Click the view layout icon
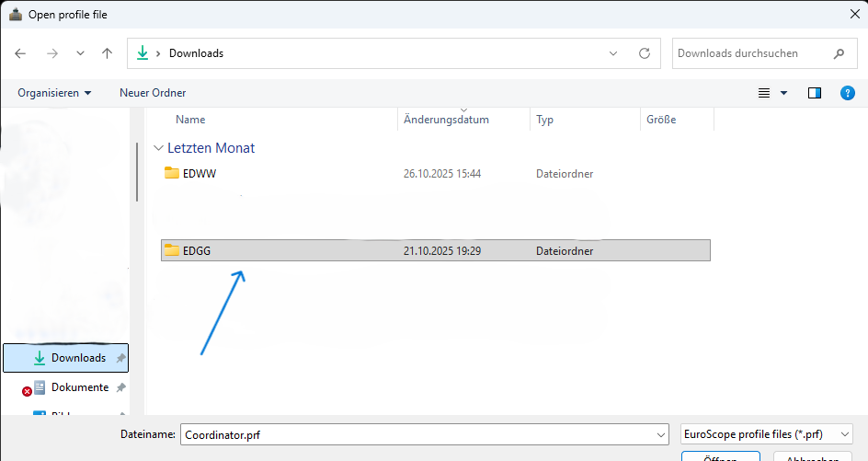The width and height of the screenshot is (868, 461). pos(763,93)
